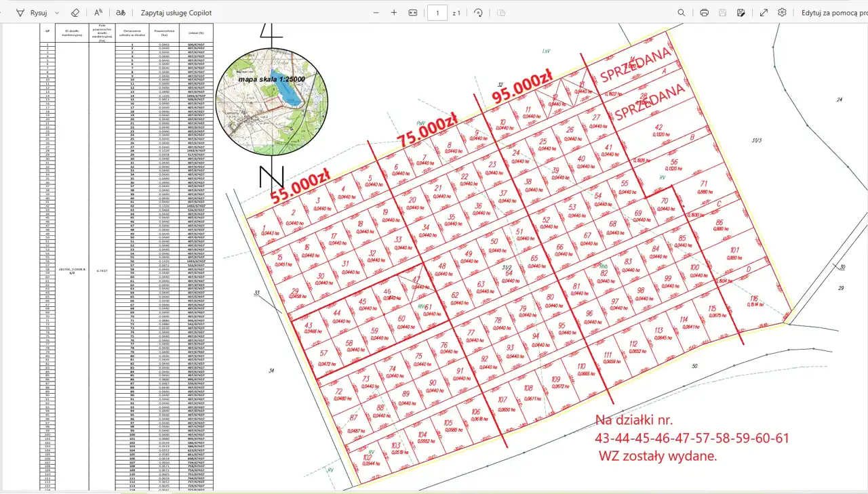Zoom in with the plus button
The image size is (868, 494).
click(394, 13)
